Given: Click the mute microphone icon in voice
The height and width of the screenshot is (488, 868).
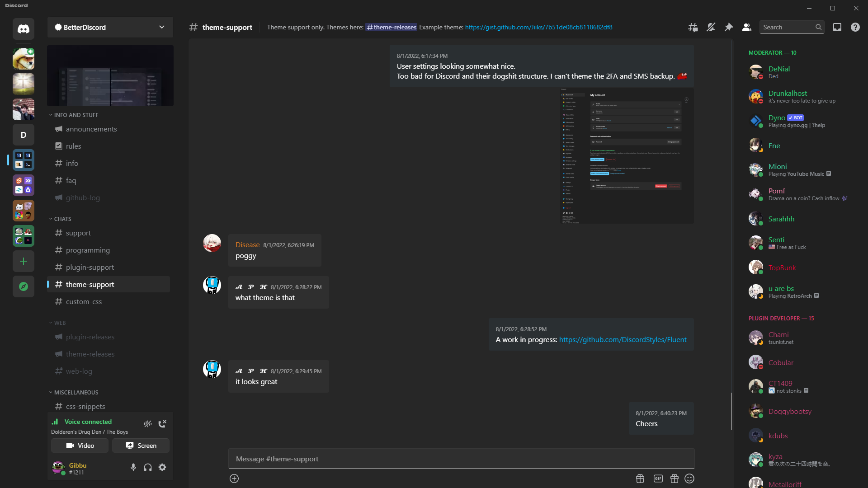Looking at the screenshot, I should (133, 467).
